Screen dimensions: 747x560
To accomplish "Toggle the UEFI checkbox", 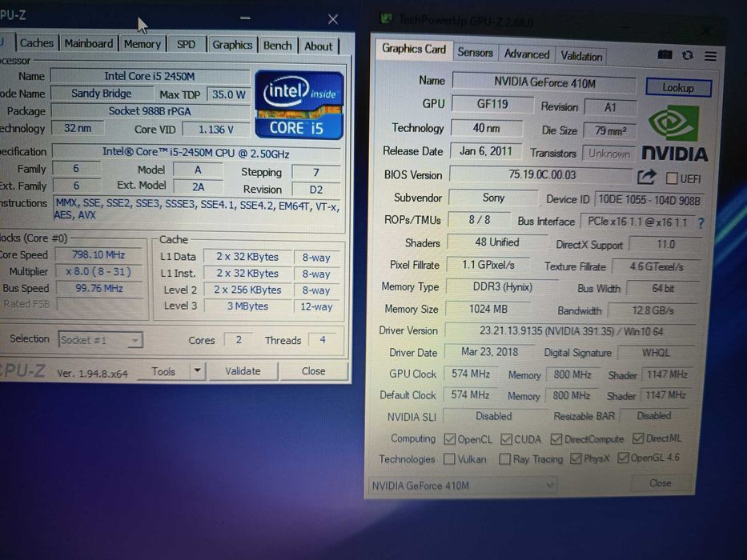I will click(x=672, y=178).
